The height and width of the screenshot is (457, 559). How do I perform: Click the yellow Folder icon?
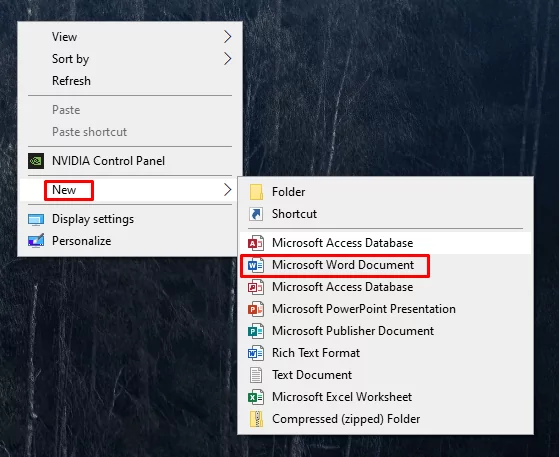[x=256, y=192]
